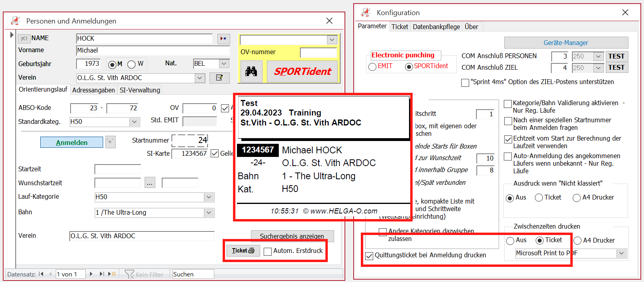The height and width of the screenshot is (282, 644).
Task: Click the NAME field containing HOCK
Action: (144, 39)
